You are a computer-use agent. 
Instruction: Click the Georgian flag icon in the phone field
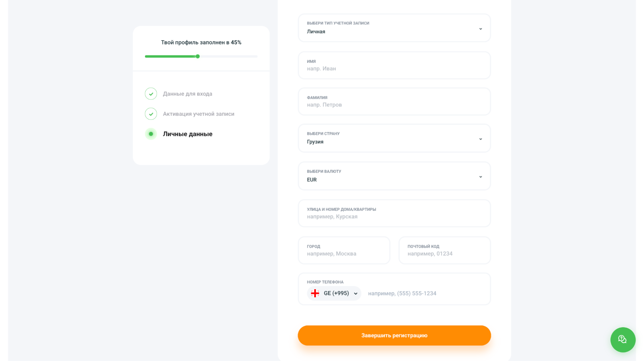point(315,293)
